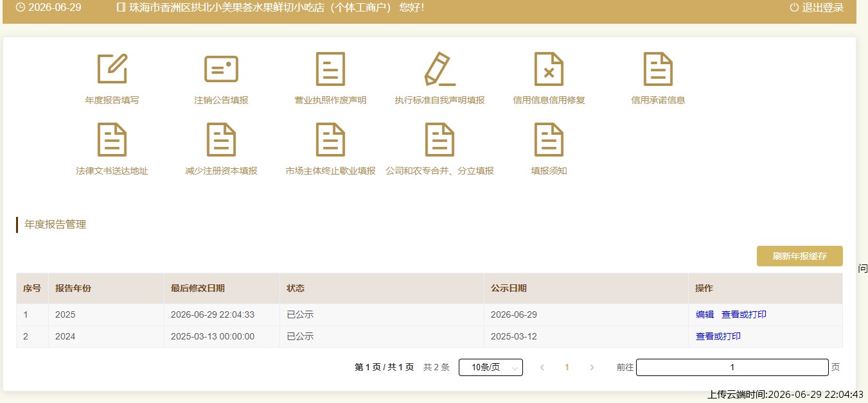The image size is (868, 403).
Task: Open 执行标准自我声明填报 pencil icon
Action: 439,69
